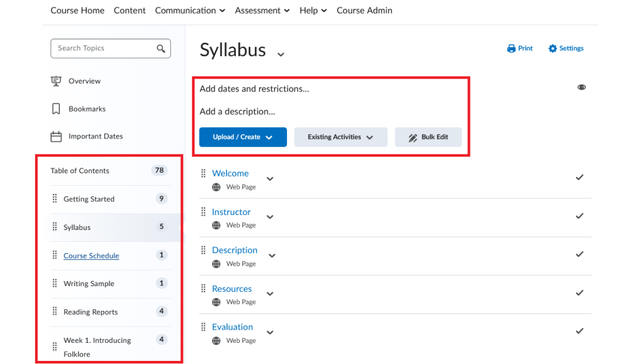The height and width of the screenshot is (364, 639).
Task: Grab the Getting Started drag handle
Action: (x=55, y=199)
